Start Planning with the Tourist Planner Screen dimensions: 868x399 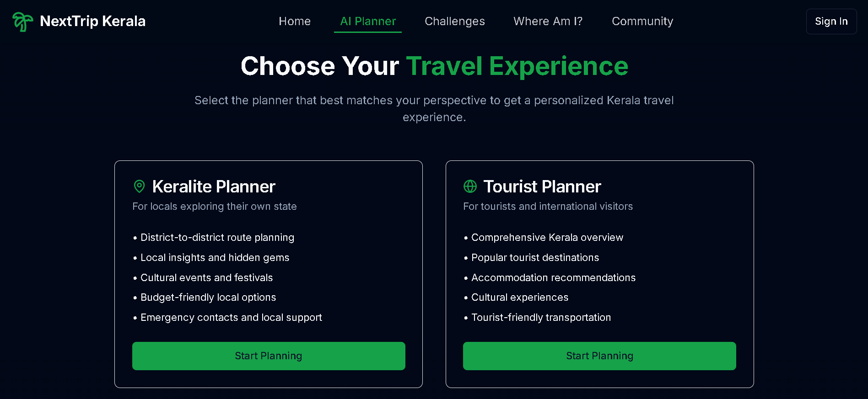click(599, 356)
